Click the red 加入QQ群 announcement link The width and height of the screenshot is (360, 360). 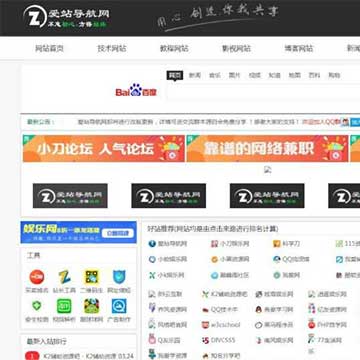click(x=321, y=122)
